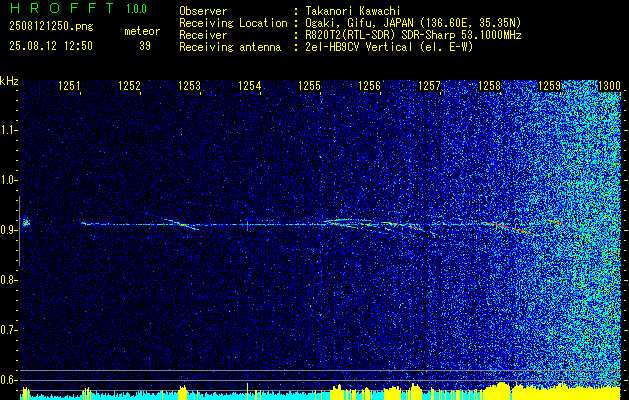
Task: Click the 1254 time marker
Action: click(250, 86)
